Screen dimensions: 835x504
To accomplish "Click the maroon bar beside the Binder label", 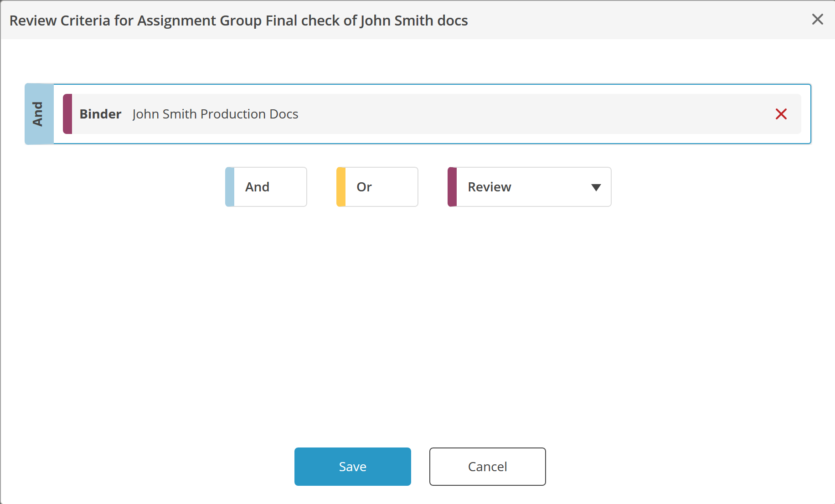I will click(67, 114).
